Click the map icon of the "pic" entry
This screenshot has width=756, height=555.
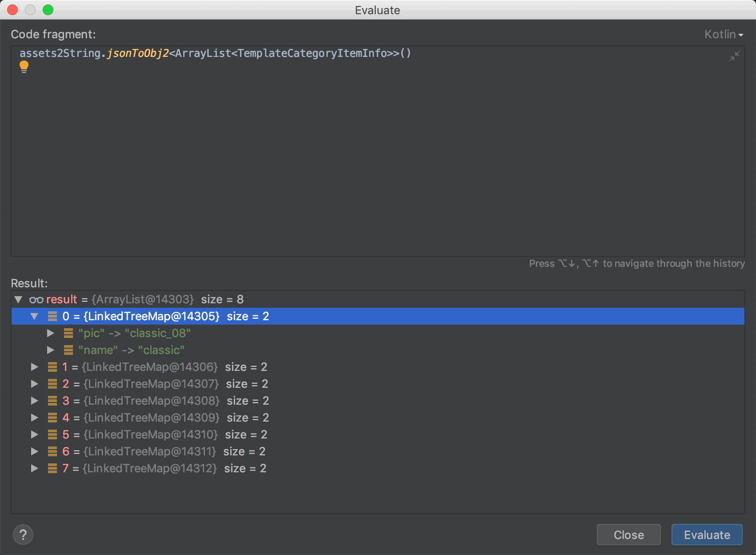tap(68, 333)
